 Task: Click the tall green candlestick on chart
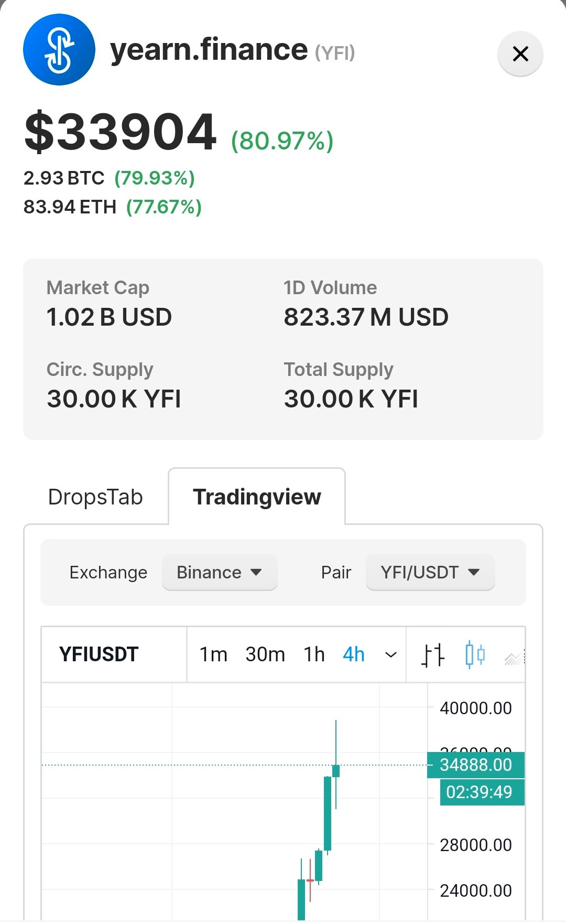328,813
